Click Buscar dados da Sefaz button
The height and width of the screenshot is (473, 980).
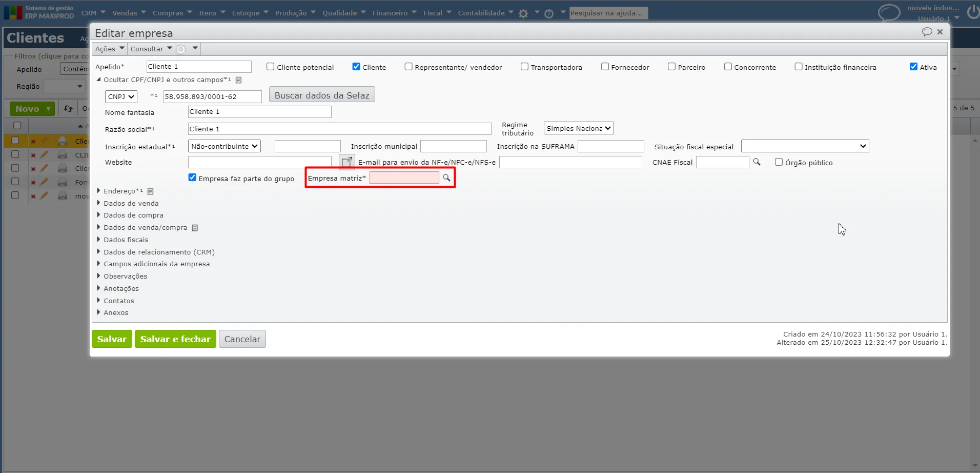coord(322,95)
